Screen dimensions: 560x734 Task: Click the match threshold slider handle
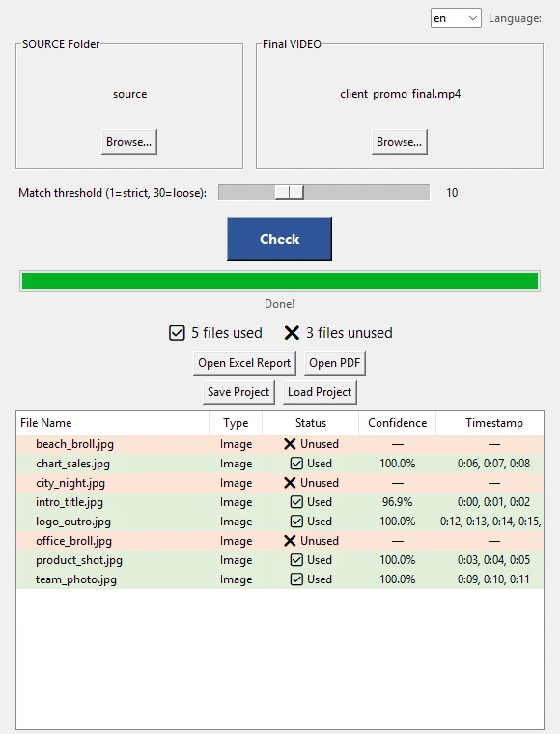coord(289,192)
